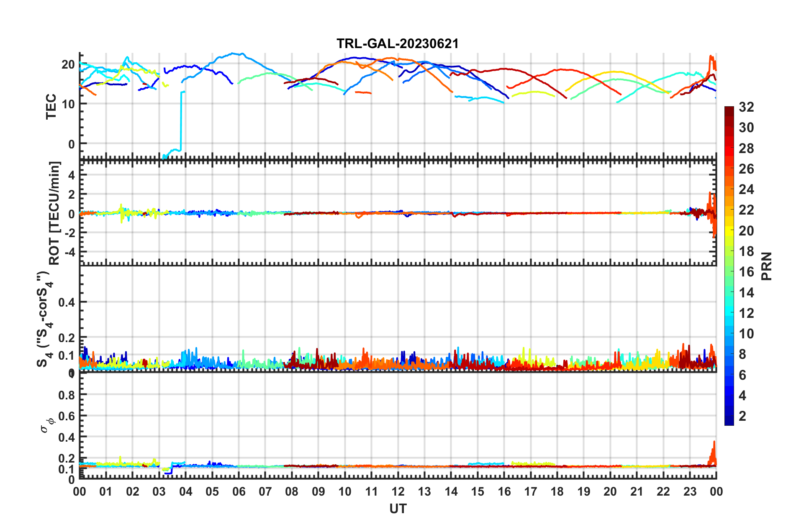Image resolution: width=796 pixels, height=532 pixels.
Task: Click the 12 tick on the UT axis
Action: point(398,491)
